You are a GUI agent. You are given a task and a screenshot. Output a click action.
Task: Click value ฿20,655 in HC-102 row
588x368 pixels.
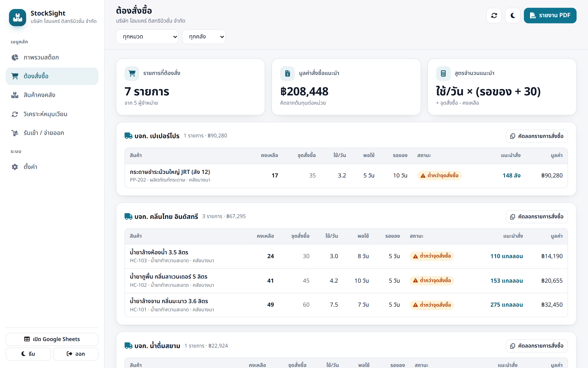click(552, 281)
